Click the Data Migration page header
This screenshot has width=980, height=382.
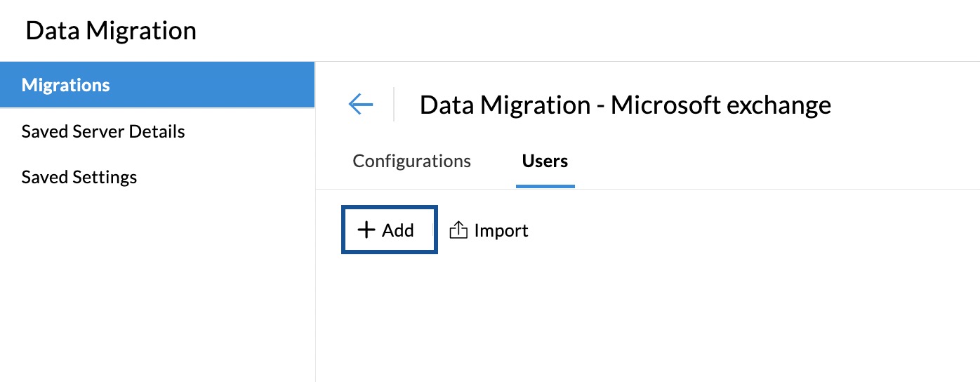[x=111, y=31]
